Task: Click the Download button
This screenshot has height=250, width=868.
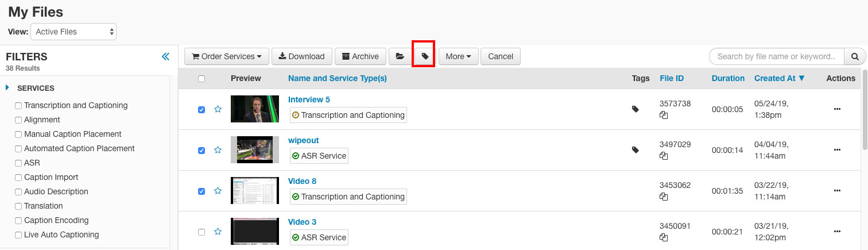Action: coord(301,56)
